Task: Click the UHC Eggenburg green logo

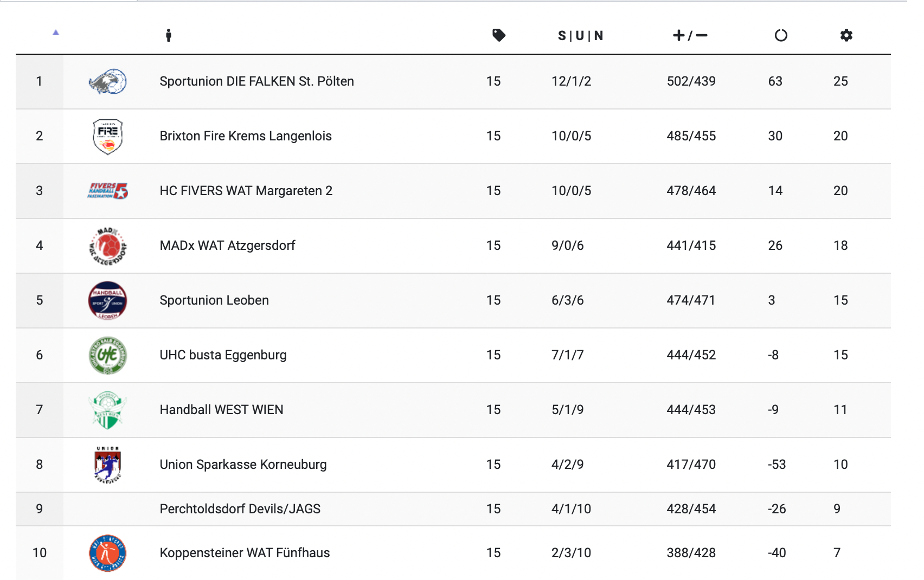Action: 107,356
